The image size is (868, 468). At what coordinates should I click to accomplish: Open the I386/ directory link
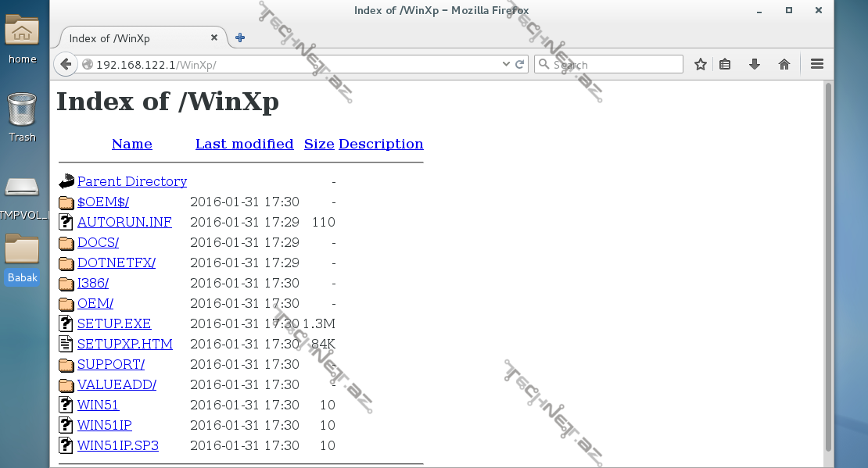point(92,283)
